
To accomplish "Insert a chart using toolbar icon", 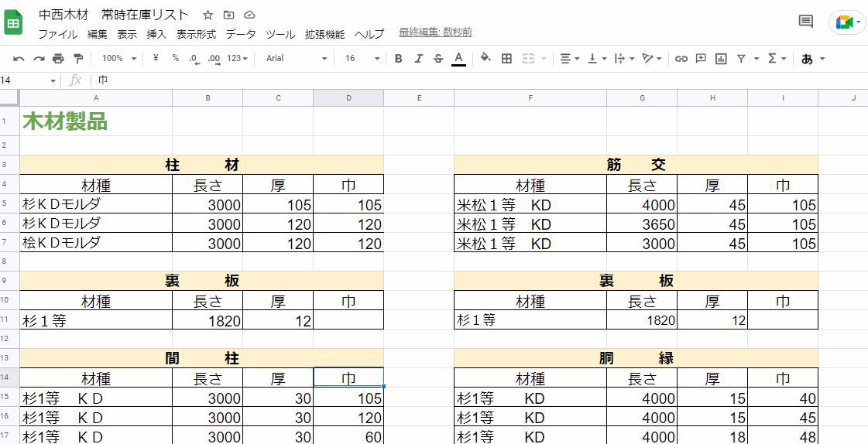I will coord(722,59).
